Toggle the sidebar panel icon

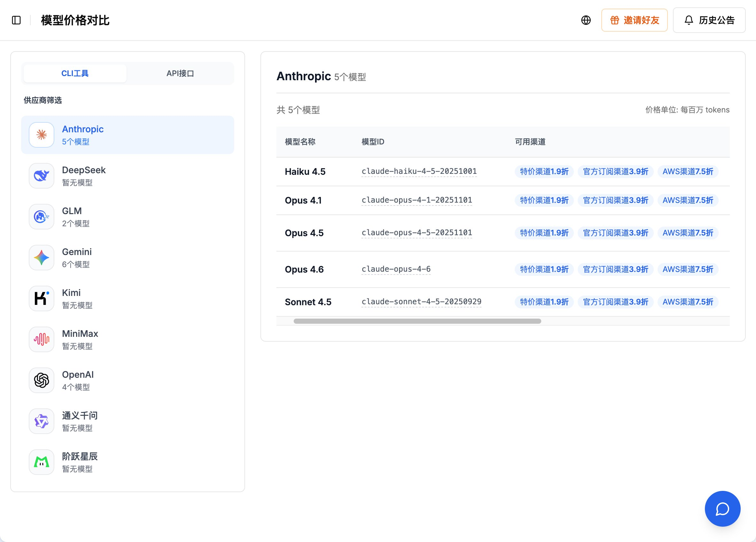coord(16,20)
